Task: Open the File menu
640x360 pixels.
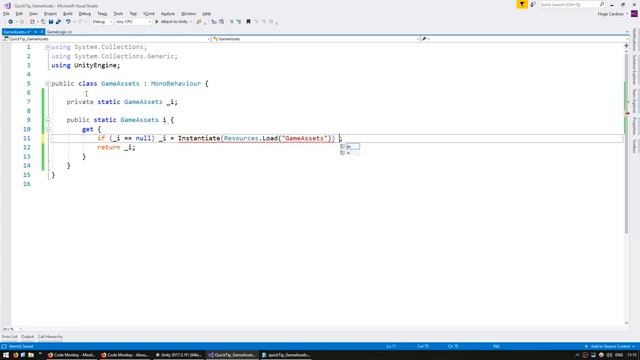Action: tap(6, 14)
